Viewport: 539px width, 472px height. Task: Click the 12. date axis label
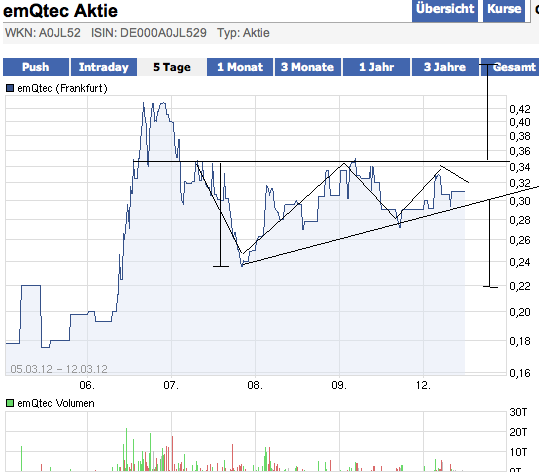[423, 385]
